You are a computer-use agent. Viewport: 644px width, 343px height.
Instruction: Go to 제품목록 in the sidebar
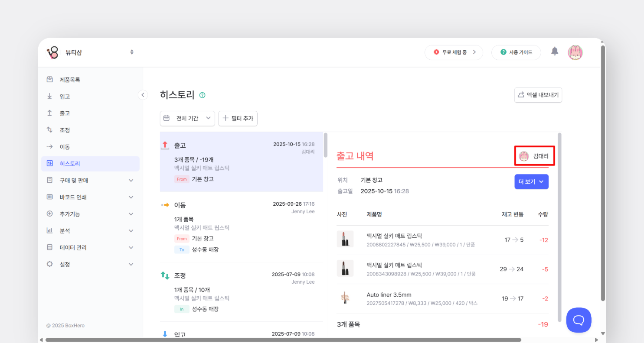pos(70,80)
